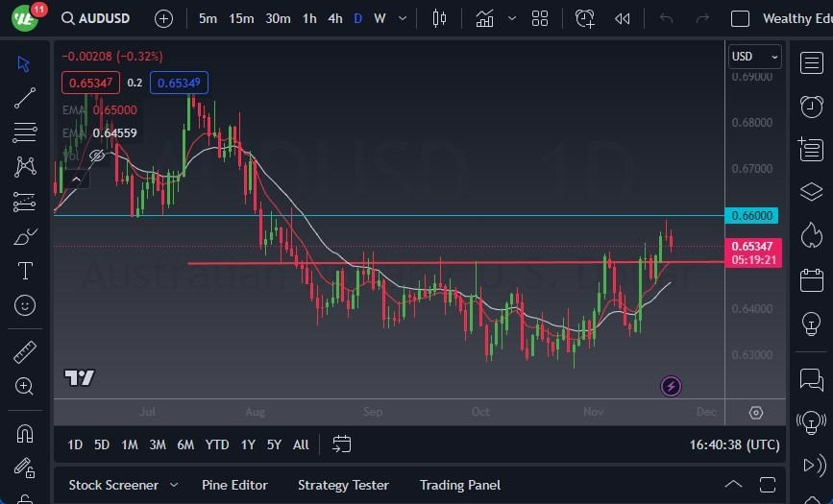Expand more timeframes chevron after W

403,18
